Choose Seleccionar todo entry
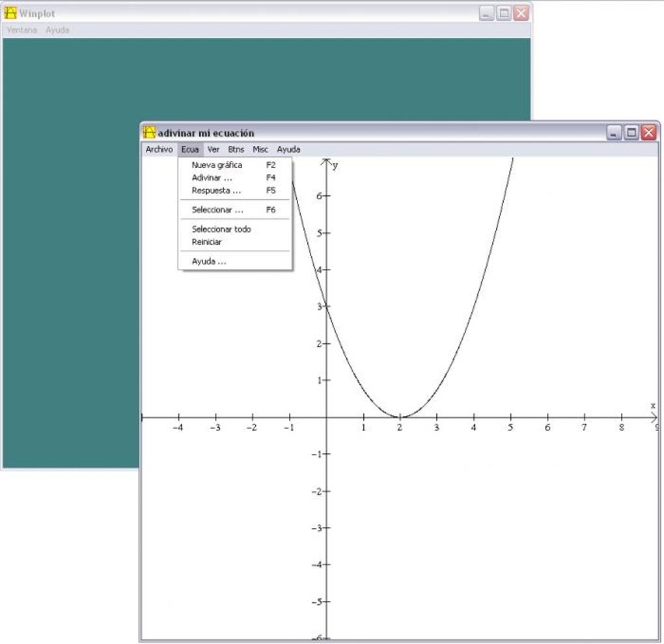 [x=234, y=229]
